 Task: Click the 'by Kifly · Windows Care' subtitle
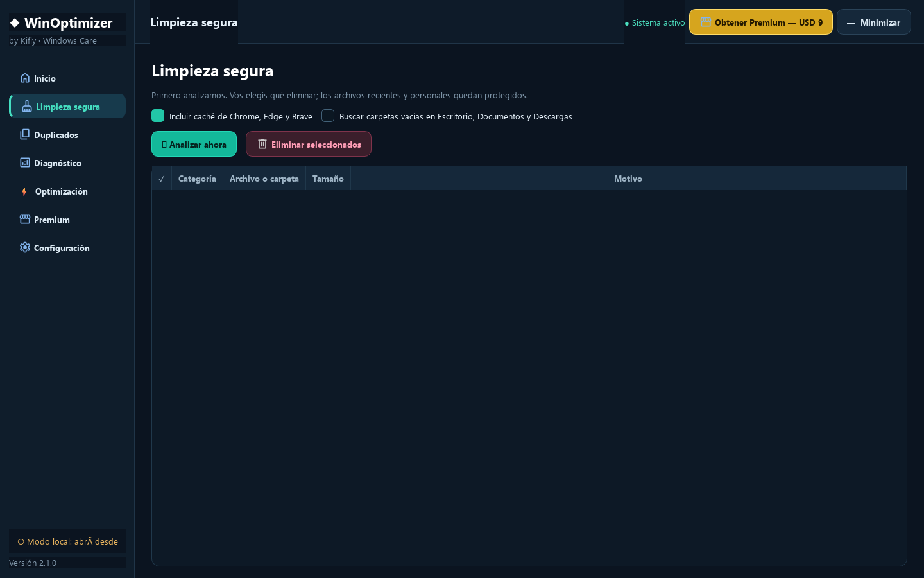(53, 40)
